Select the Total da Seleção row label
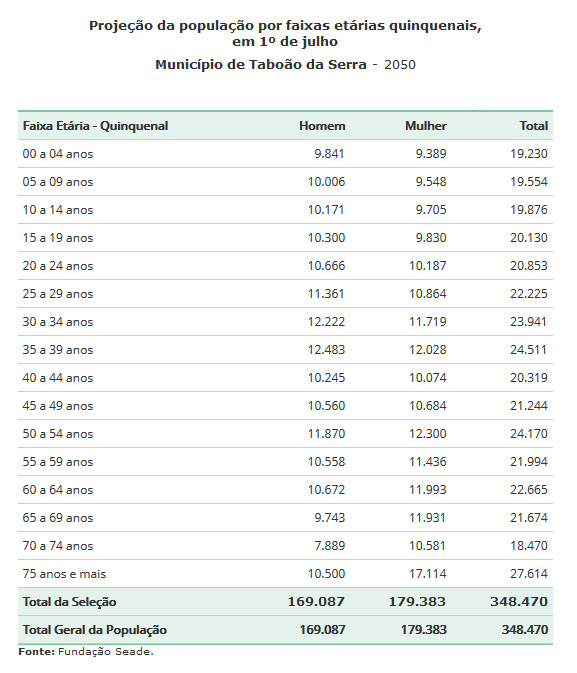Image resolution: width=577 pixels, height=673 pixels. click(x=70, y=602)
